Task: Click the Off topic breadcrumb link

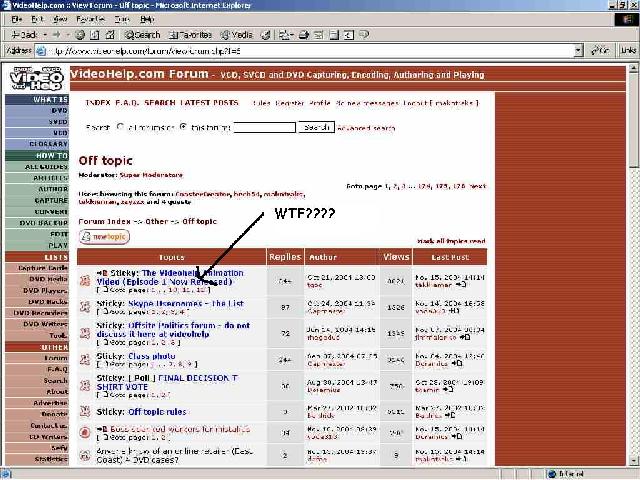Action: [x=199, y=222]
